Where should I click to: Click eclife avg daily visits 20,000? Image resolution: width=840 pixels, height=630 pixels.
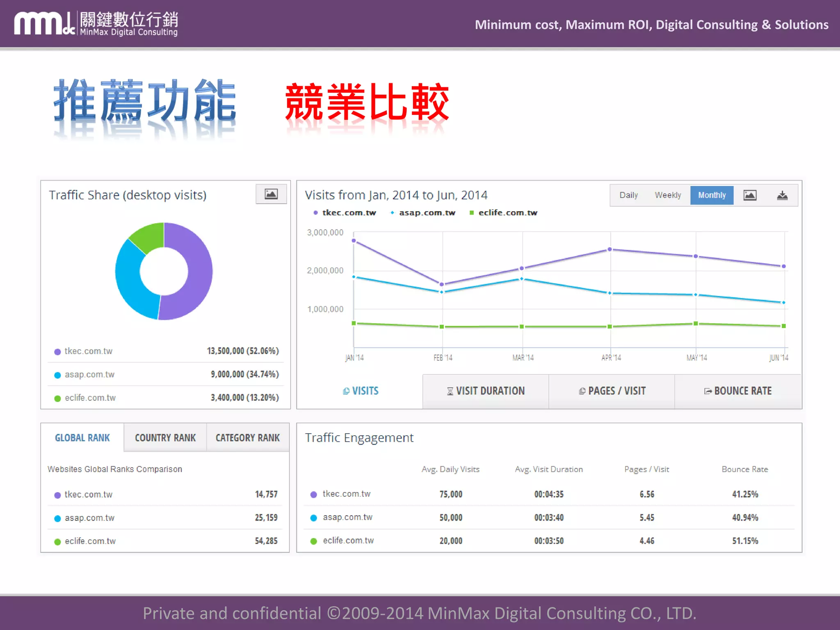(451, 541)
